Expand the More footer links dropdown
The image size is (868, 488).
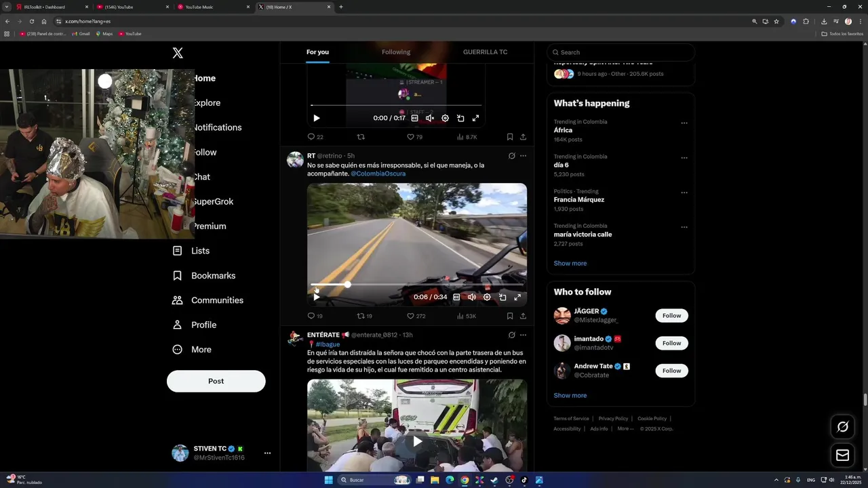pos(625,428)
